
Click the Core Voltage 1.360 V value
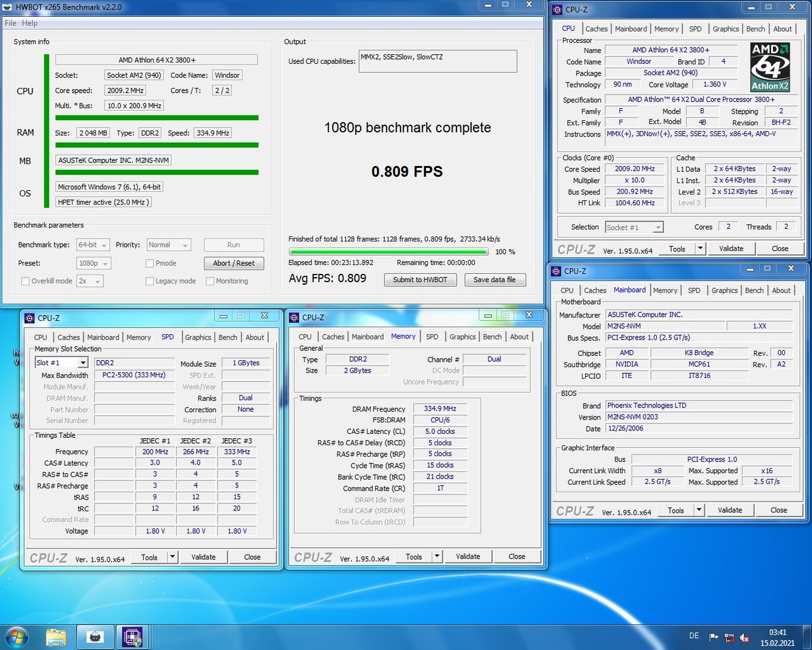point(715,85)
